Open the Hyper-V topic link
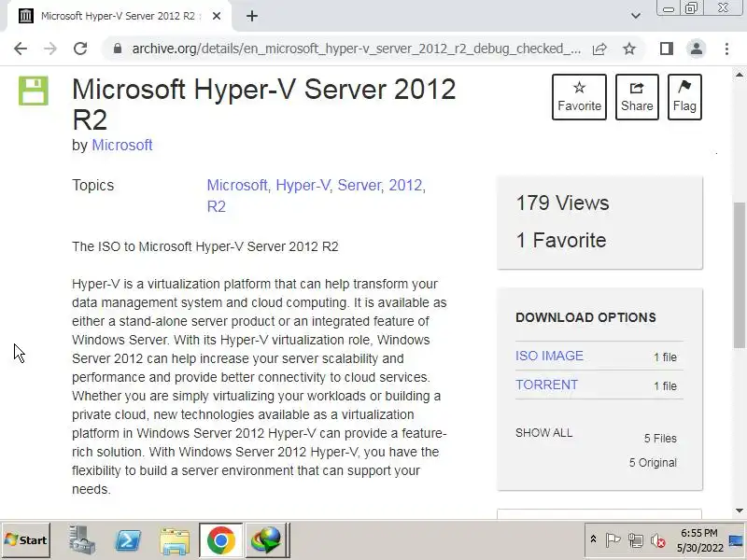The width and height of the screenshot is (747, 560). pyautogui.click(x=303, y=185)
